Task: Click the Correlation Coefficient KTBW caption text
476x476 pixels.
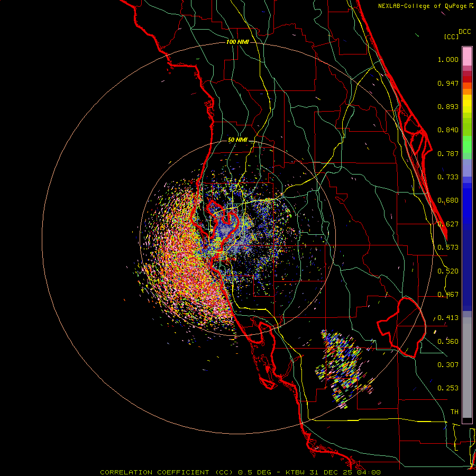Action: point(240,472)
